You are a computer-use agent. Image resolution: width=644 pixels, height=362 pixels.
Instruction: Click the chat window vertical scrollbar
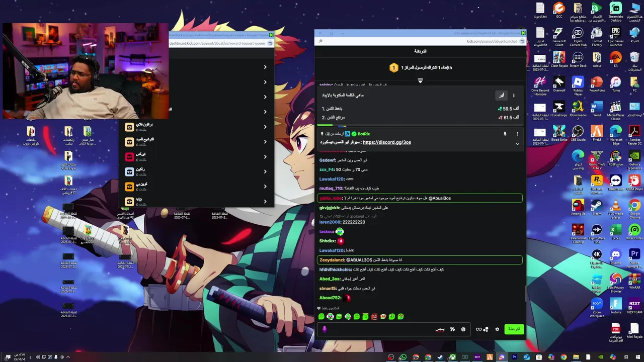(x=526, y=294)
